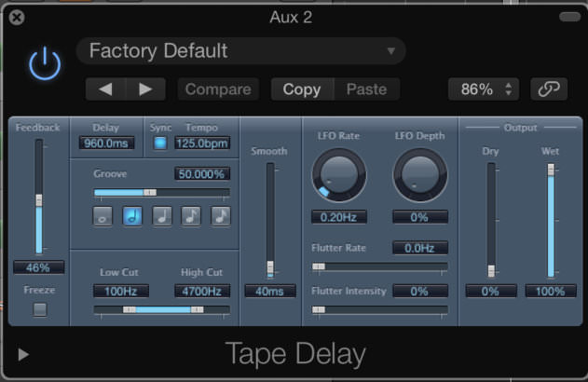588x382 pixels.
Task: Click the Flutter Intensity slider handle
Action: coord(319,309)
